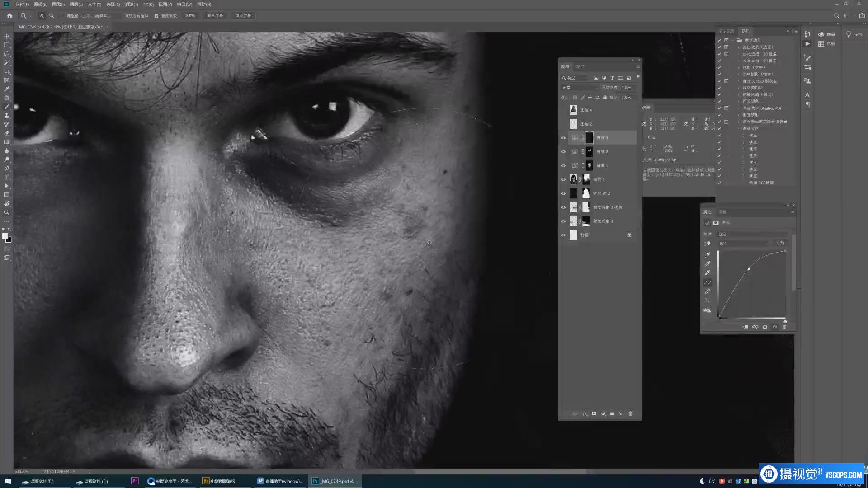Switch to the 历史记录 tab
This screenshot has height=488, width=868.
(726, 31)
